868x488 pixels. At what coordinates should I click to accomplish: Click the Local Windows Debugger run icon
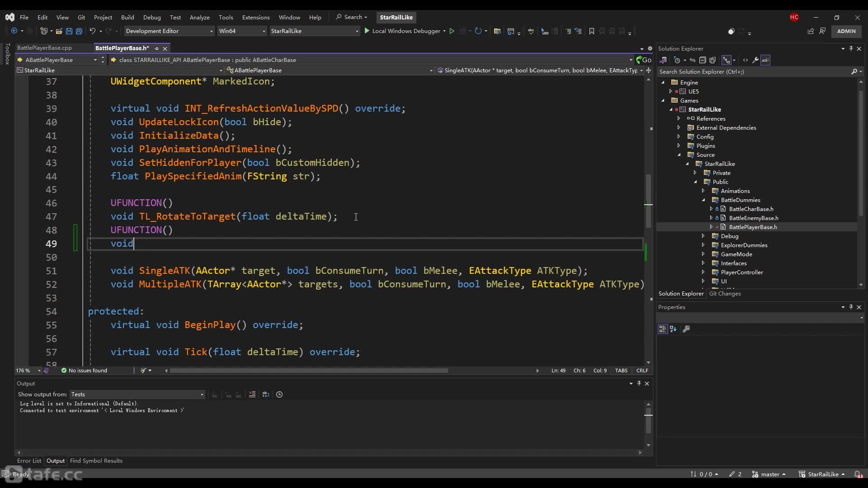pos(367,31)
